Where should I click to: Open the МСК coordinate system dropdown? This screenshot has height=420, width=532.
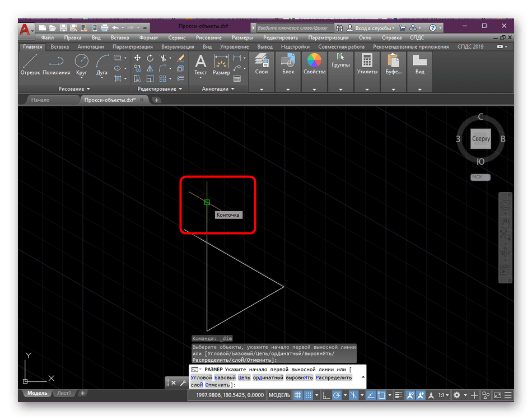480,177
